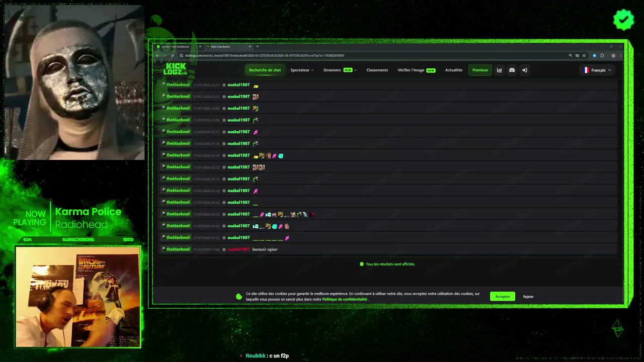Click the info icon in the 22:15 row

[x=224, y=143]
